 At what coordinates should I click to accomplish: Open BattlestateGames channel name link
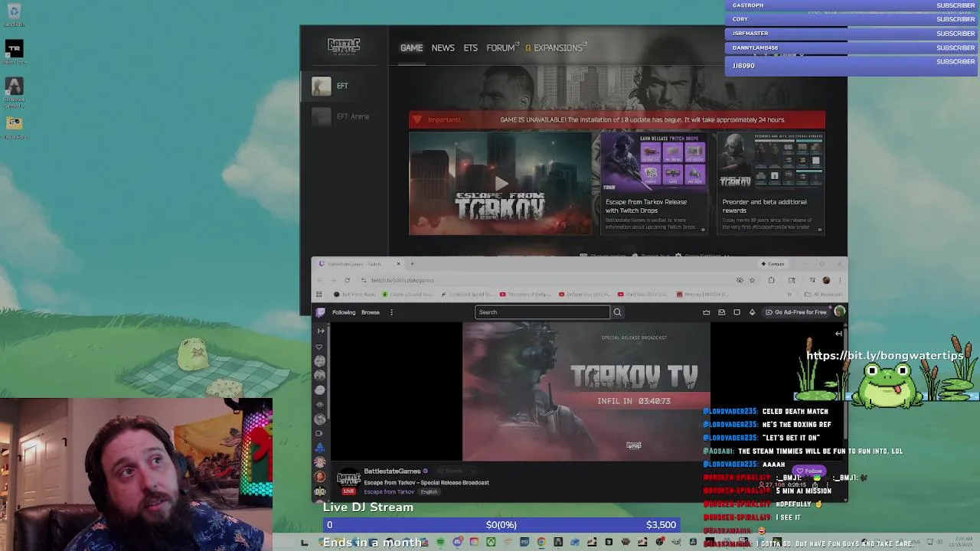[392, 471]
